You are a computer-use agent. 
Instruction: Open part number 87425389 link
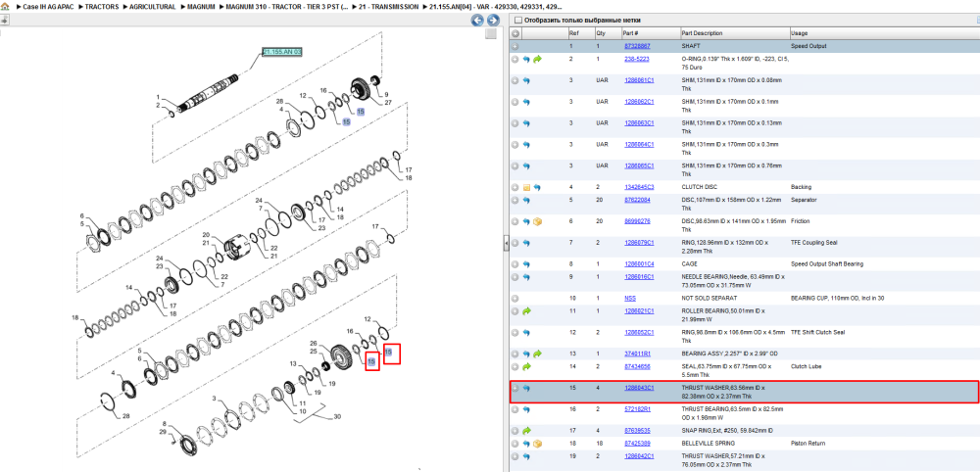[638, 444]
